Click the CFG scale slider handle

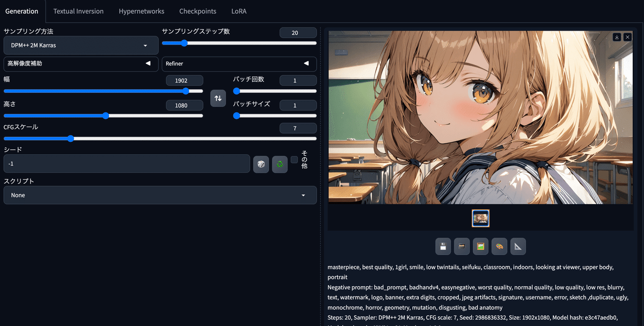coord(71,138)
